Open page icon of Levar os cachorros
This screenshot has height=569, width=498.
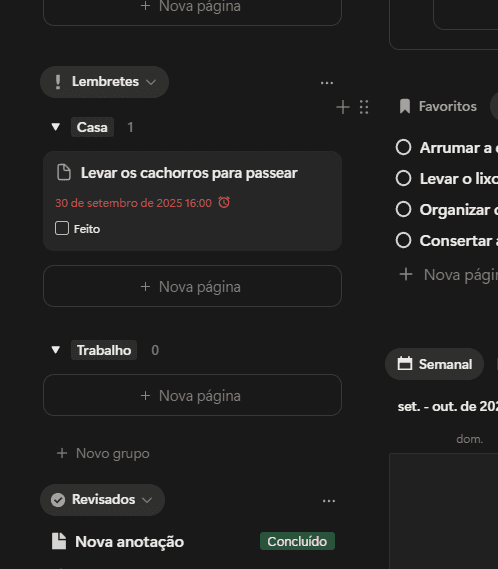[64, 172]
